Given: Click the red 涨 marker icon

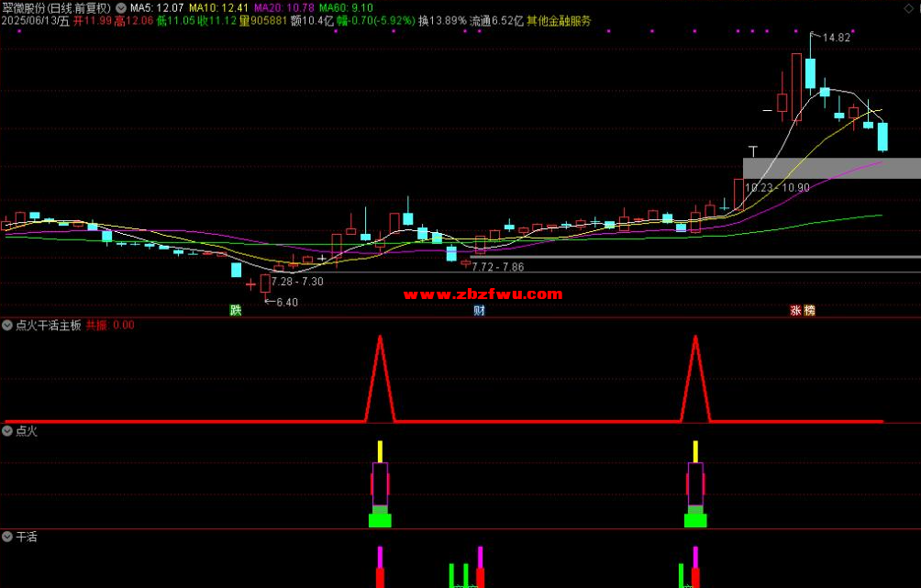Looking at the screenshot, I should [796, 310].
